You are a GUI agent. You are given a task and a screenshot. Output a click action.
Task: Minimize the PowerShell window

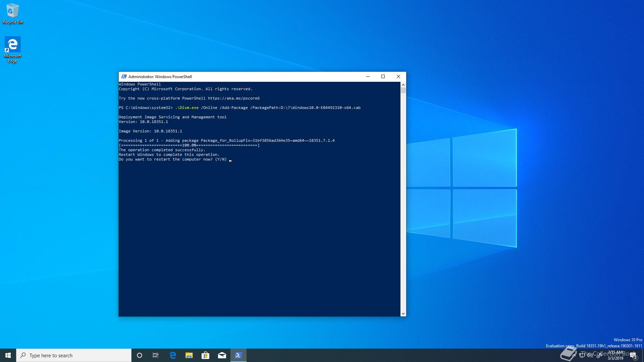pyautogui.click(x=368, y=76)
